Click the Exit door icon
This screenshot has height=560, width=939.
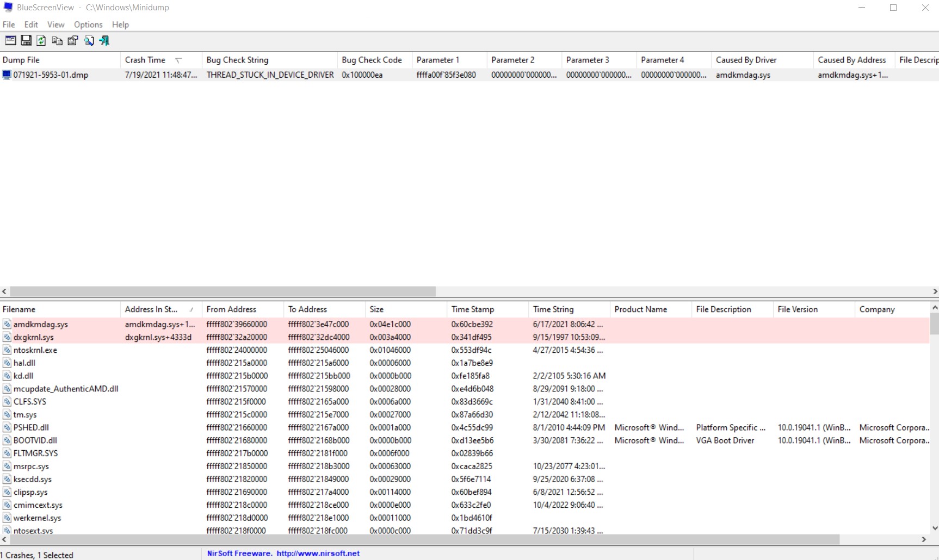(104, 41)
